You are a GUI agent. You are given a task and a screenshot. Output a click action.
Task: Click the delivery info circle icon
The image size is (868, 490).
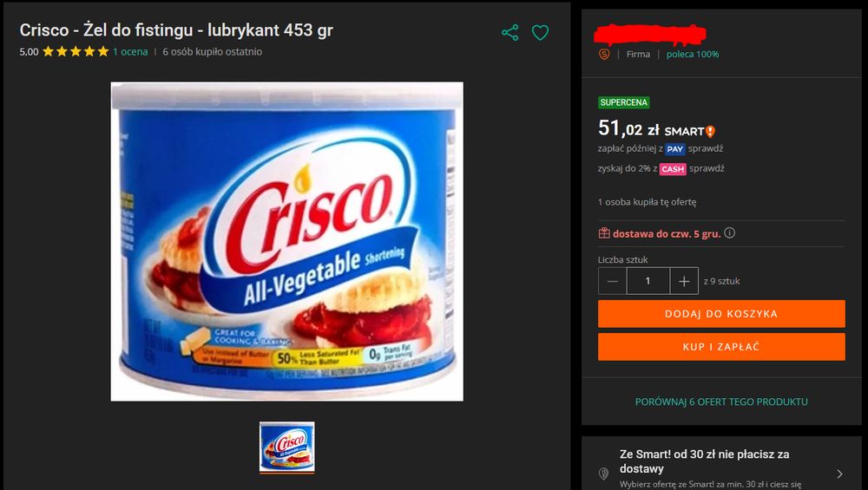730,232
